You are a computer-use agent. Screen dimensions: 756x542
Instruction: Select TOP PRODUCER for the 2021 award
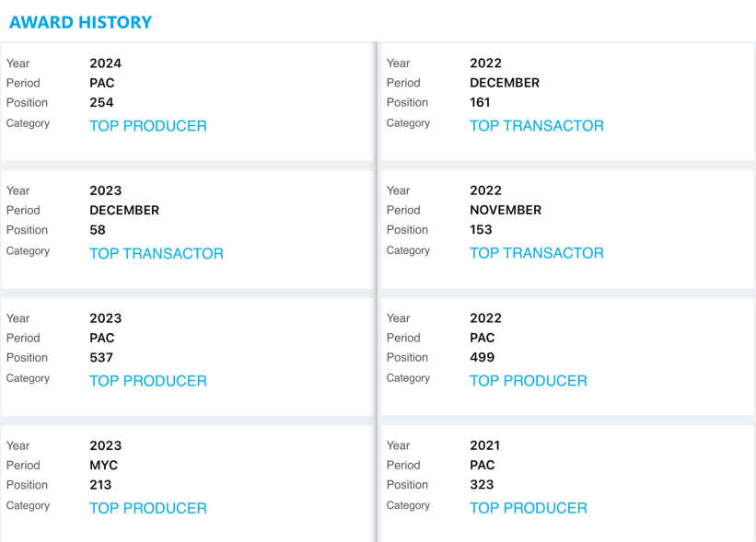pos(528,508)
